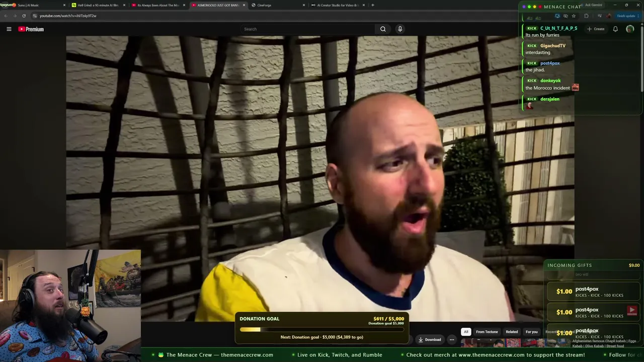644x362 pixels.
Task: Close the ASMONGOLD JUST GOT BANNED tab
Action: [244, 5]
